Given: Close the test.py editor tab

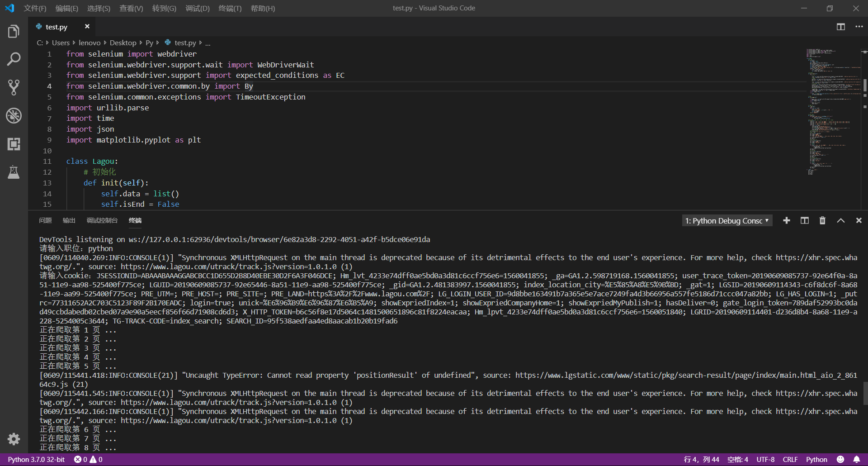Looking at the screenshot, I should click(x=87, y=27).
